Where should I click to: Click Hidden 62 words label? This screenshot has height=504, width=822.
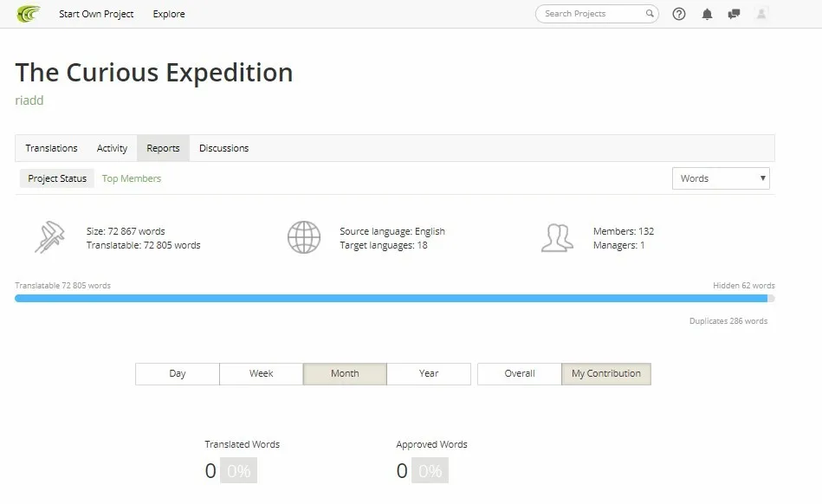744,286
